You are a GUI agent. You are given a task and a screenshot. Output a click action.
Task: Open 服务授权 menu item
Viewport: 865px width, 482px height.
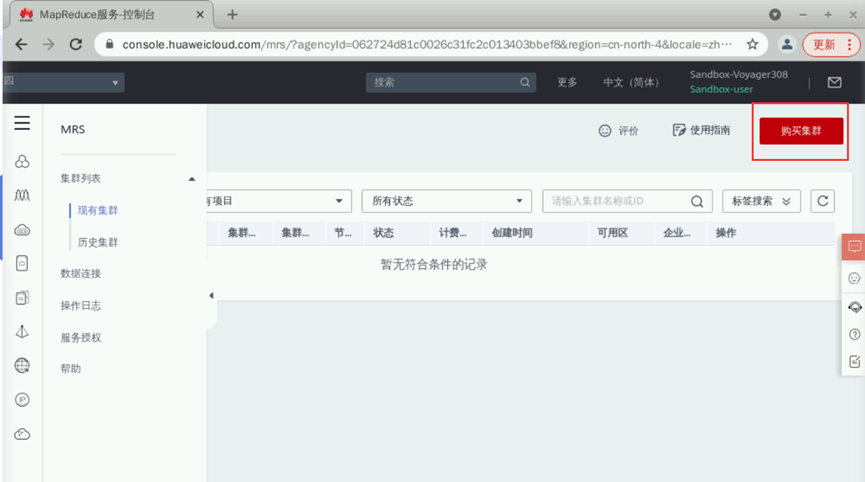pos(81,337)
